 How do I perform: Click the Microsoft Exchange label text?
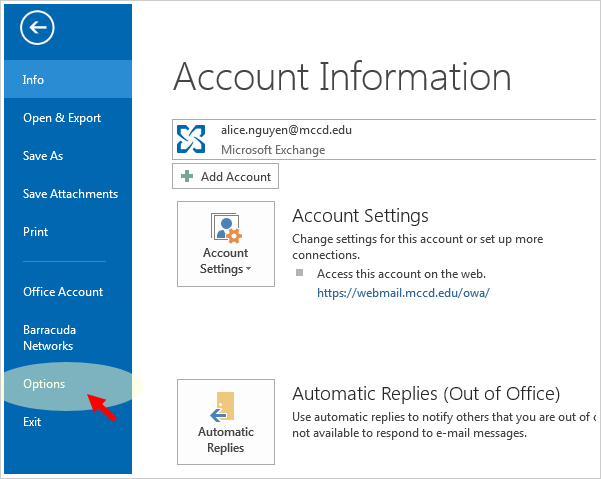click(x=273, y=149)
